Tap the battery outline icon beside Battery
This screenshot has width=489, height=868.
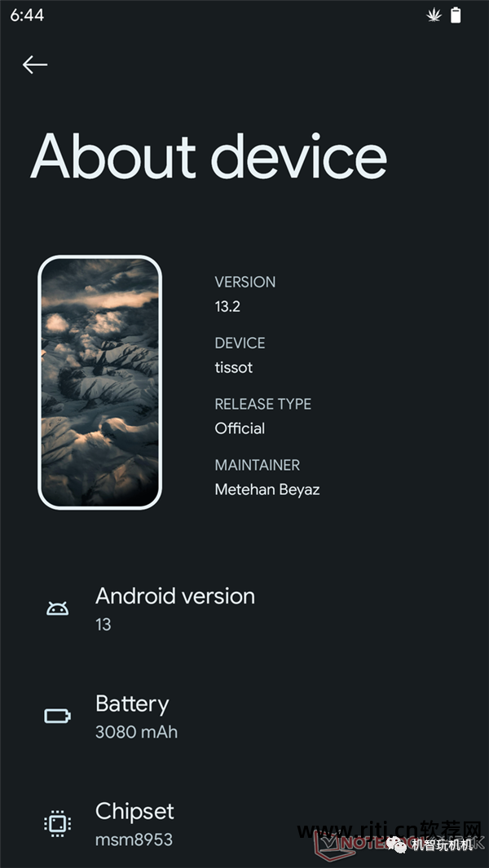point(57,716)
